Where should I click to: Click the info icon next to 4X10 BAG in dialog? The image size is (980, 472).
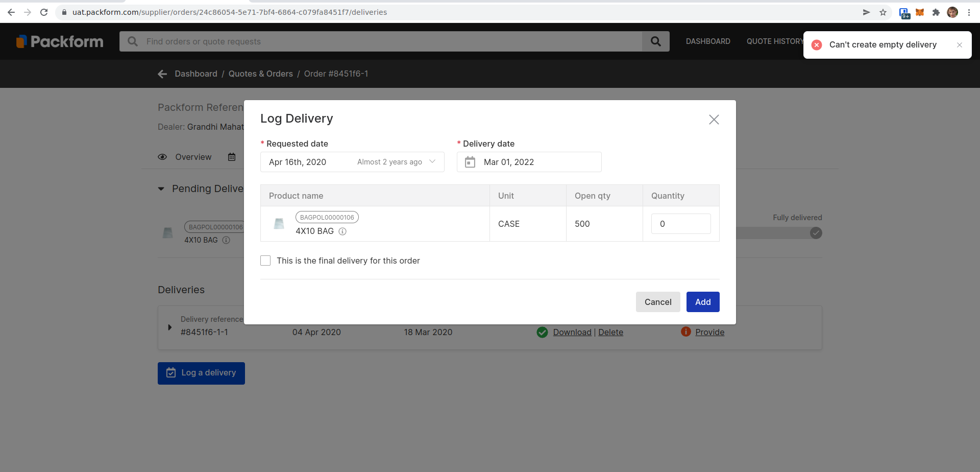(342, 231)
